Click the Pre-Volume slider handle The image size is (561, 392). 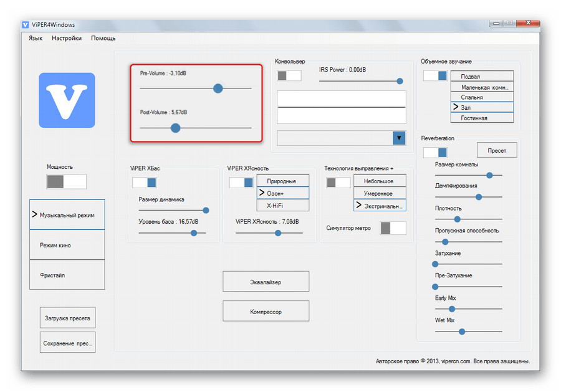tap(218, 88)
